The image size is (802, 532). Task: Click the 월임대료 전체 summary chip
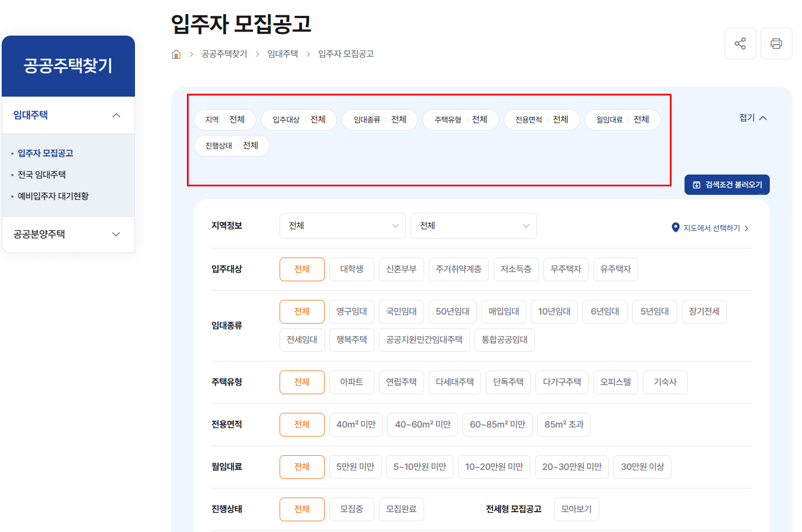tap(622, 120)
